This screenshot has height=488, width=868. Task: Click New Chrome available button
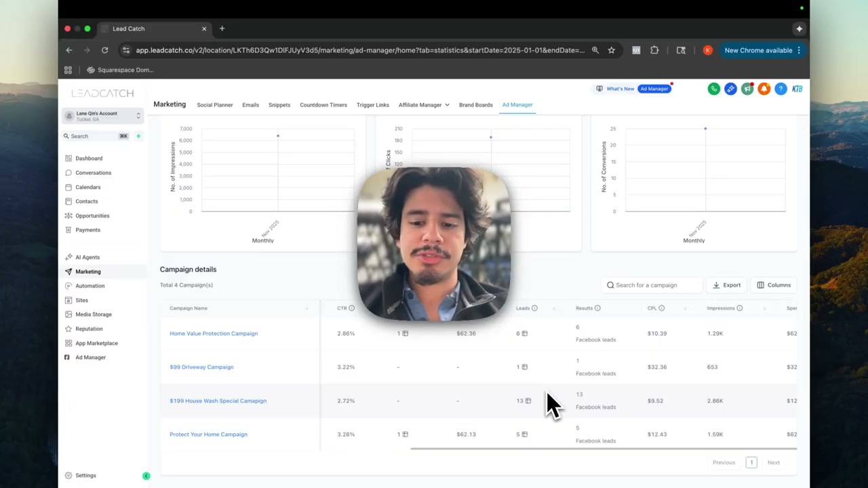click(x=763, y=50)
